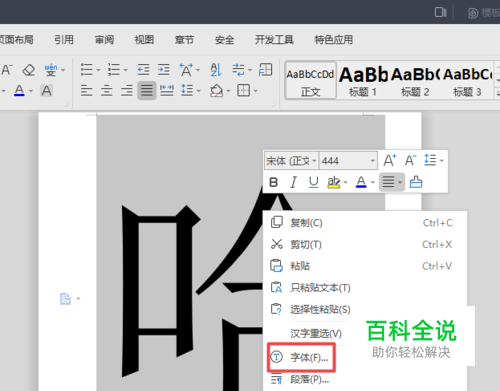Apply highlight color in mini toolbar
Screen dimensions: 500x391
point(334,182)
